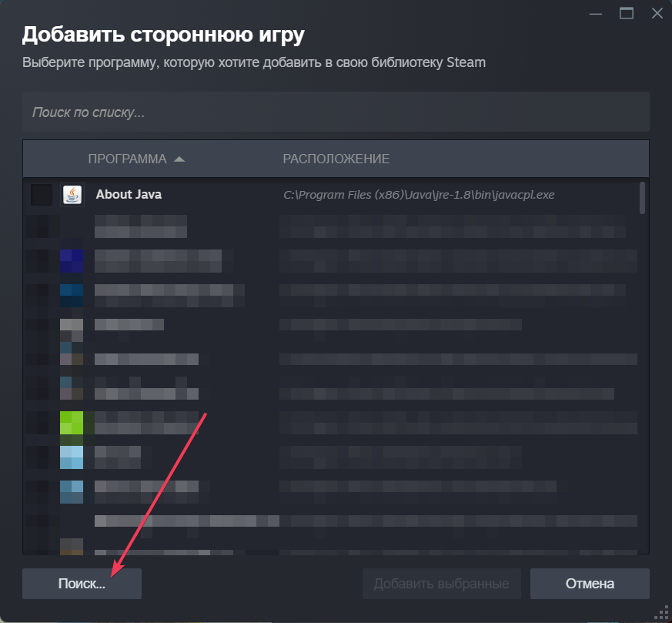Cancel with the Отмена button
The image size is (672, 623).
(x=590, y=584)
